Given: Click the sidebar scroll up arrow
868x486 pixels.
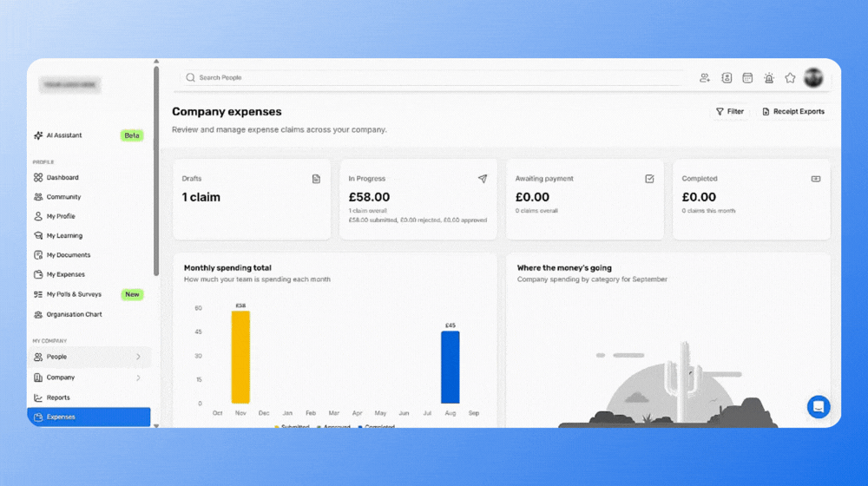Looking at the screenshot, I should coord(156,62).
